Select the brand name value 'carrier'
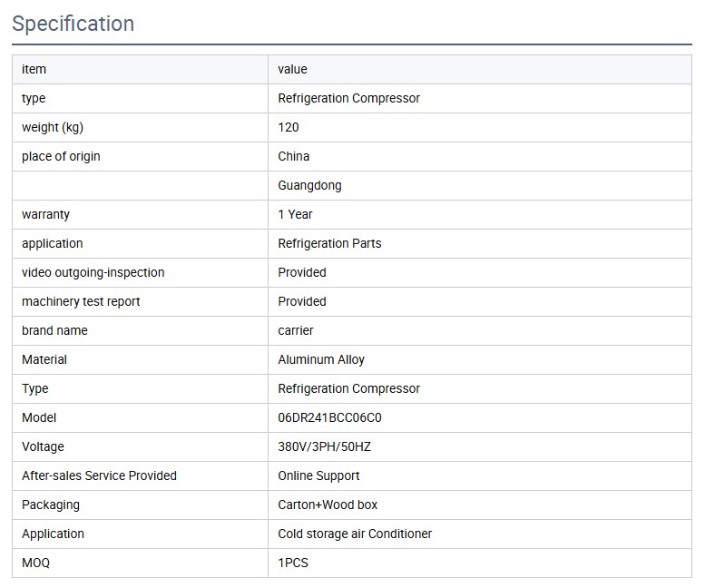The image size is (705, 588). pos(296,330)
